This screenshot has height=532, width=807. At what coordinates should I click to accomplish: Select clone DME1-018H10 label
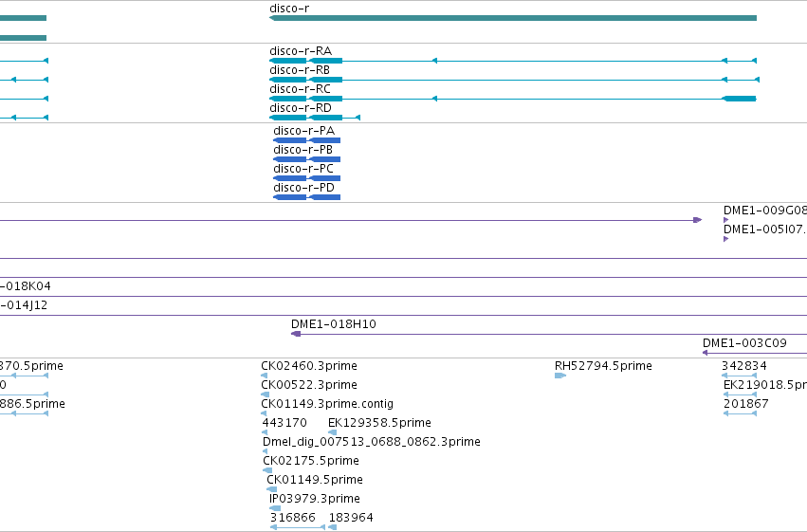tap(334, 324)
